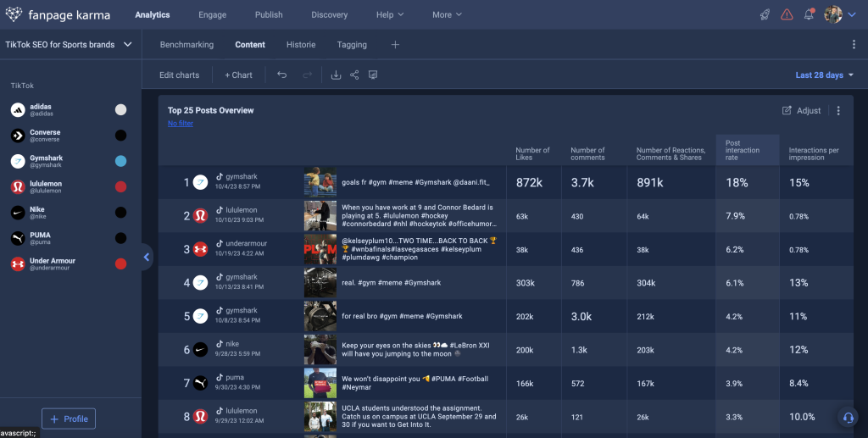The width and height of the screenshot is (868, 438).
Task: Open the notifications bell
Action: point(809,14)
